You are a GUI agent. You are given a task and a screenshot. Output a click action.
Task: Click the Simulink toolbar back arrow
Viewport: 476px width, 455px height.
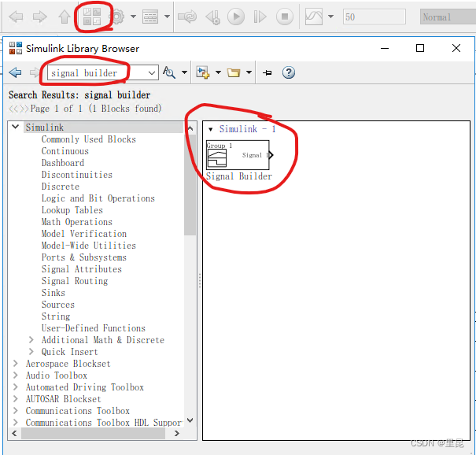[x=16, y=17]
